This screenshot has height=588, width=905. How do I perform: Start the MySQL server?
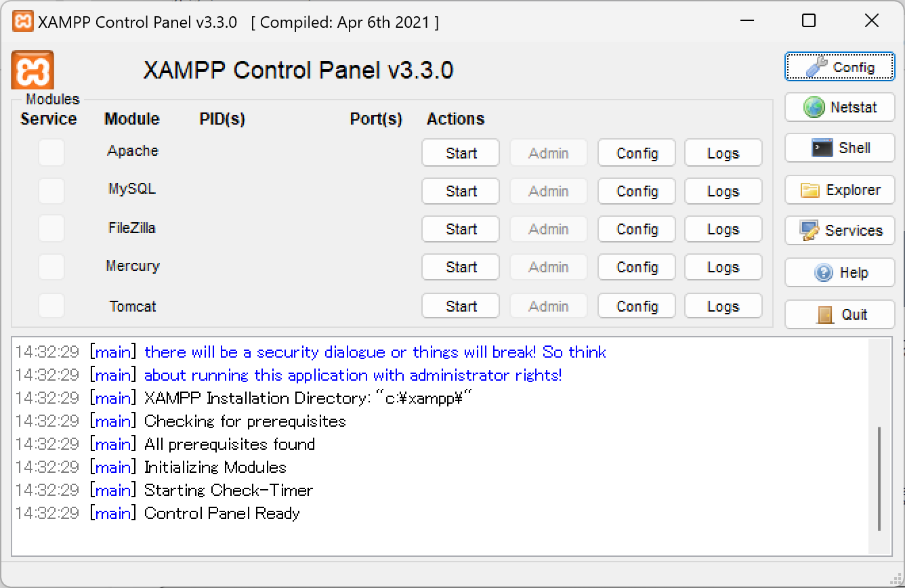pos(460,191)
